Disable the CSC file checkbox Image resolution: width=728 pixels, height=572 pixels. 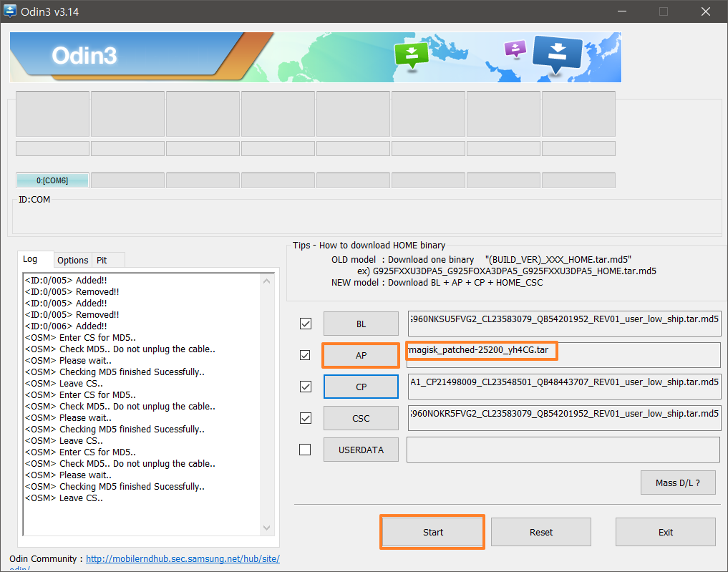tap(306, 418)
